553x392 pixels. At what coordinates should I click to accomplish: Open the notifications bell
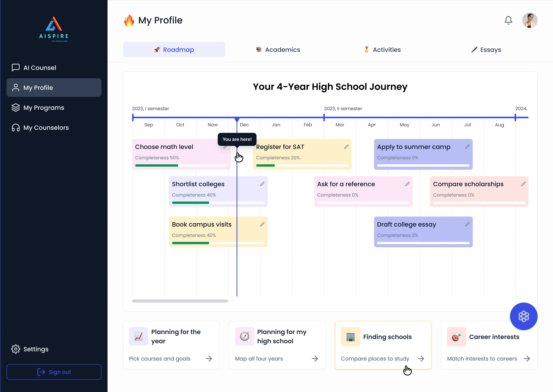pos(508,20)
